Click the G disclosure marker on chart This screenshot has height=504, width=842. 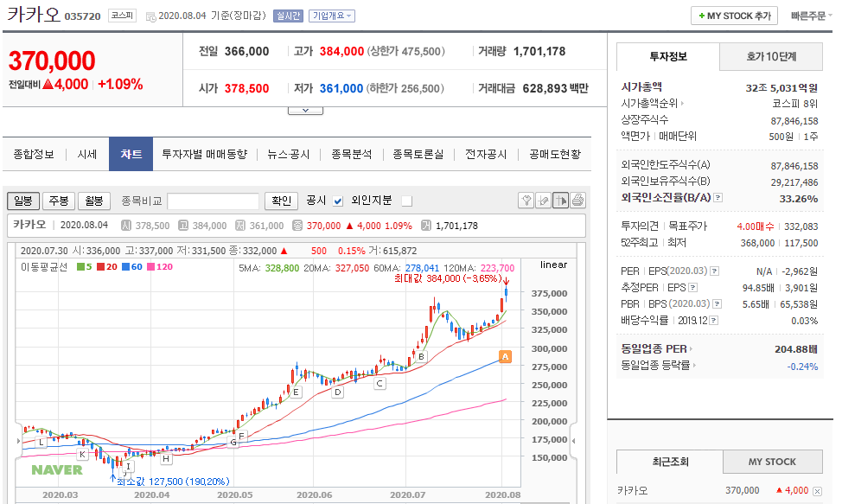pyautogui.click(x=233, y=443)
